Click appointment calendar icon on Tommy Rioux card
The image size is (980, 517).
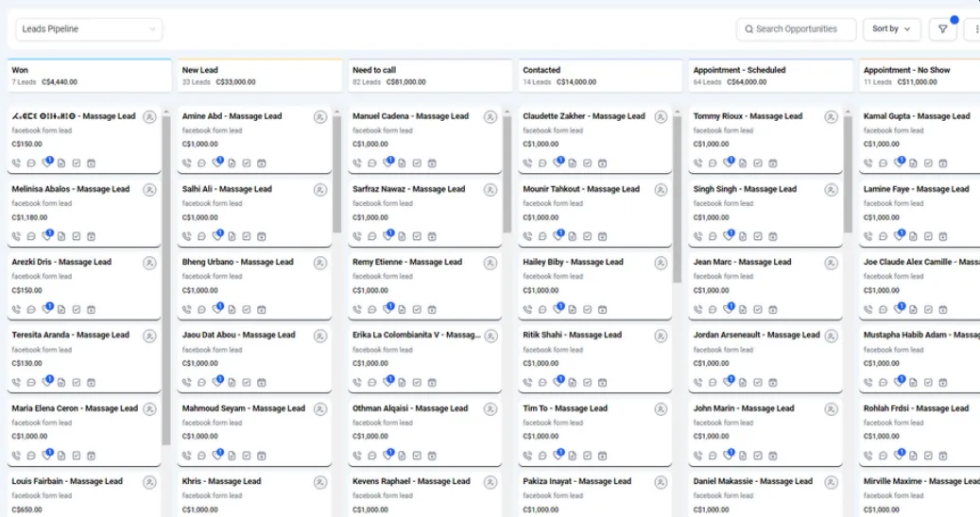(772, 164)
